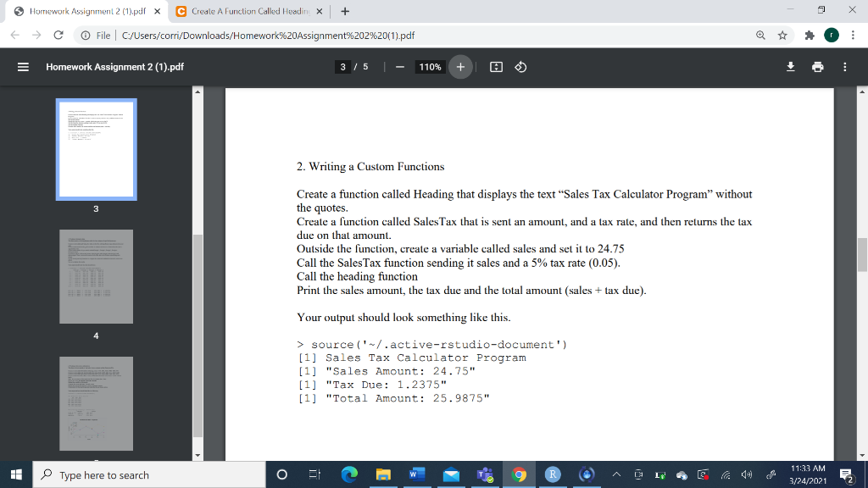Open the volume control in system tray

click(747, 474)
